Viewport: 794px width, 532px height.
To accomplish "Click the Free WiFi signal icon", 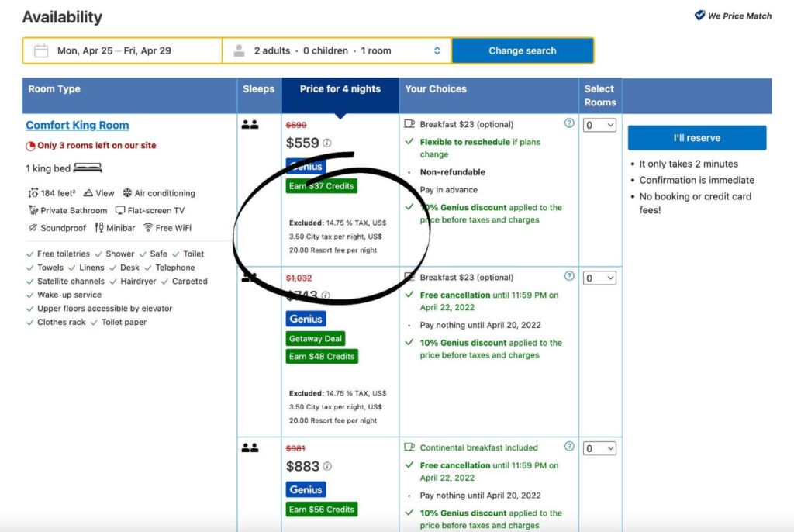I will 148,227.
